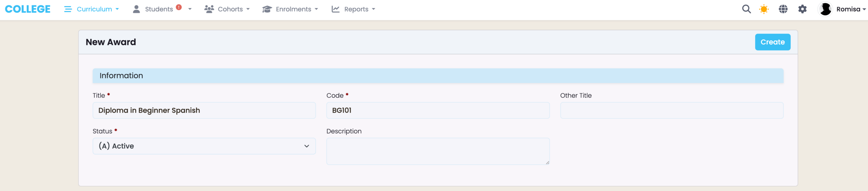Expand the Students dropdown caret
The width and height of the screenshot is (868, 191).
[x=190, y=9]
